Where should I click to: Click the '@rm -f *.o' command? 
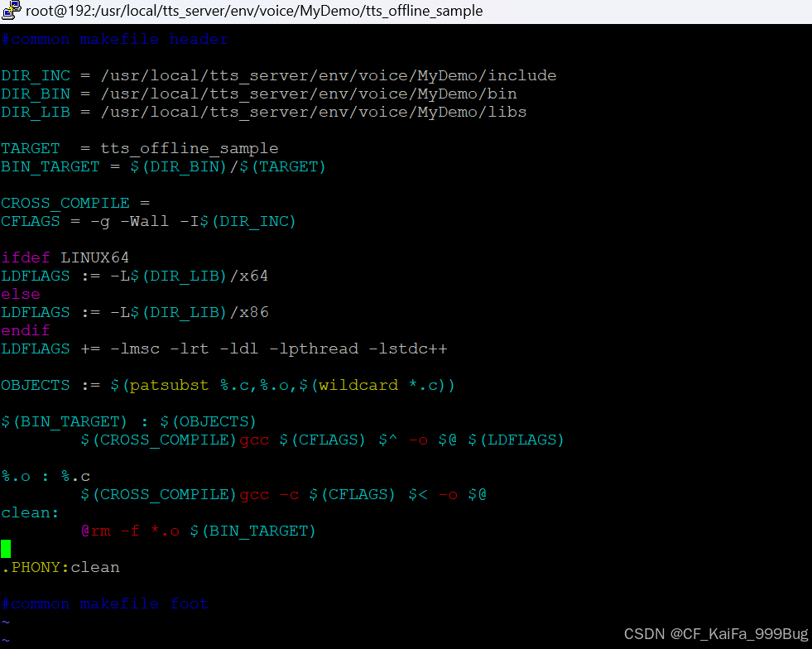point(131,531)
